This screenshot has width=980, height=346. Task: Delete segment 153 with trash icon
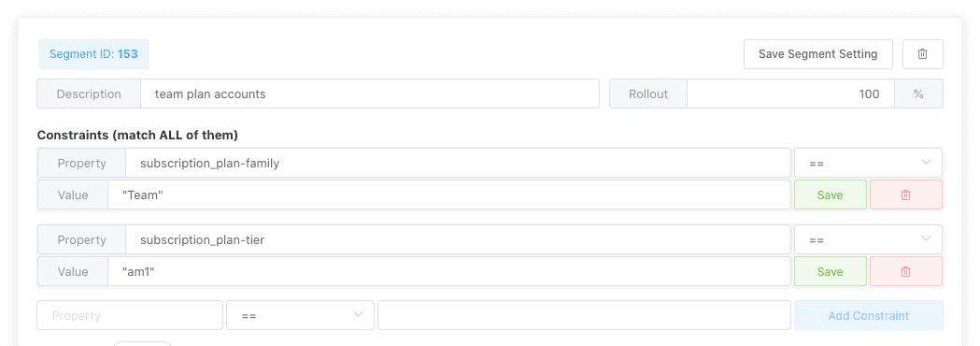click(922, 54)
